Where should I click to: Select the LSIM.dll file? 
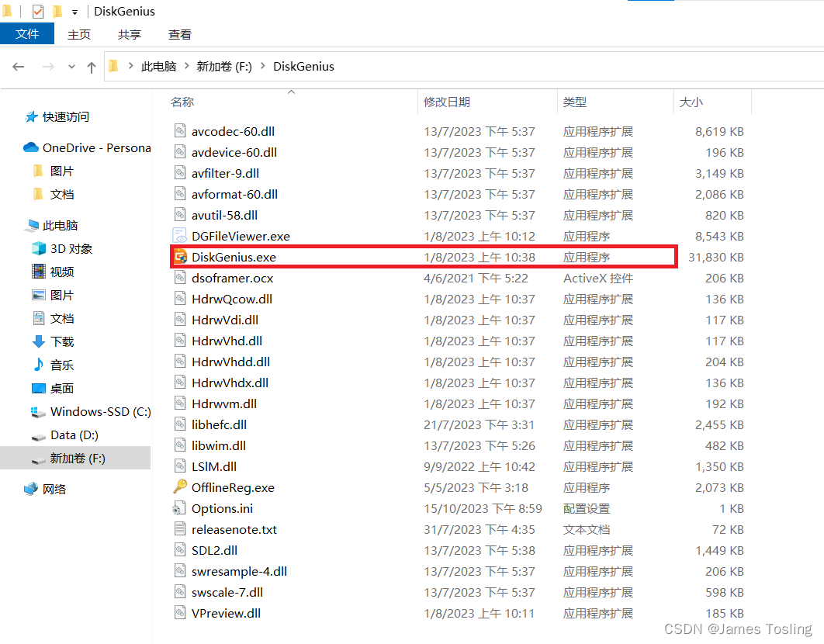click(214, 467)
